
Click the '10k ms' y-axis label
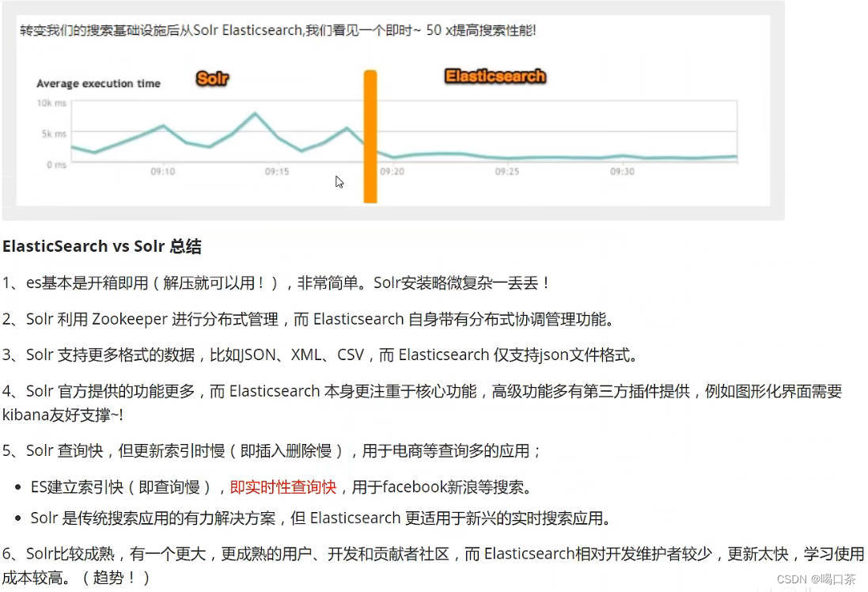click(51, 103)
